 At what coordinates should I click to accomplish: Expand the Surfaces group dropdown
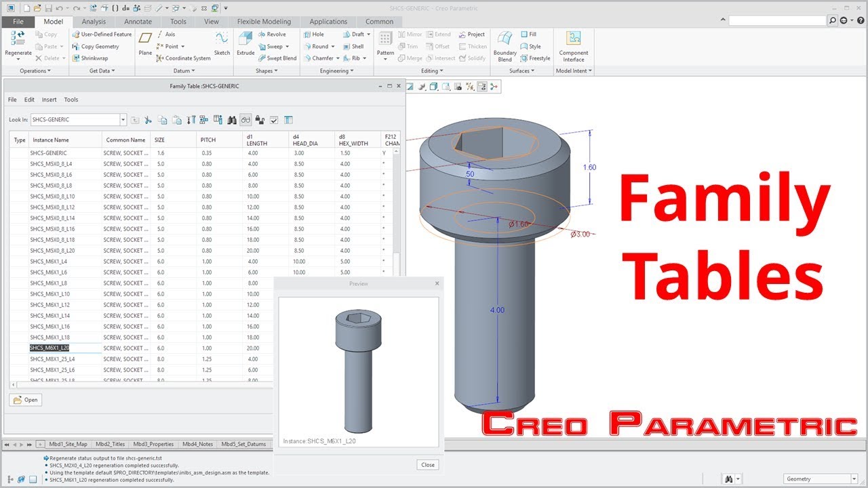[521, 70]
